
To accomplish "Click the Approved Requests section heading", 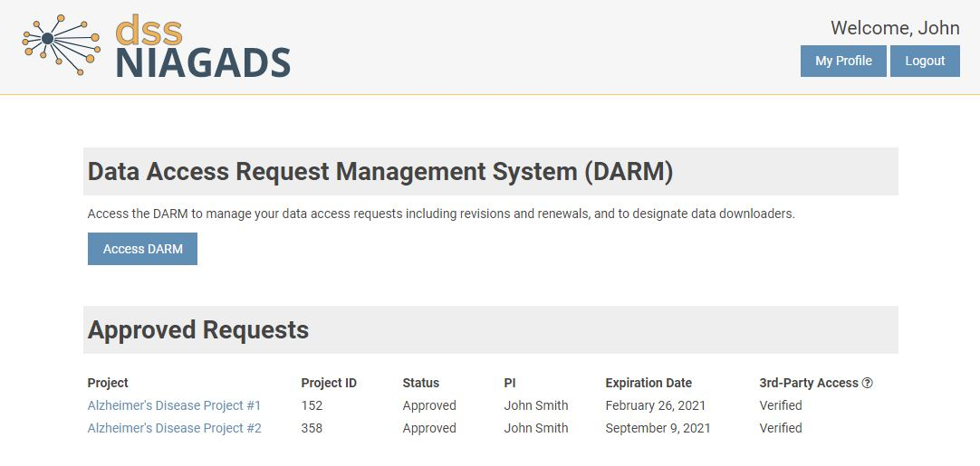I will click(198, 330).
